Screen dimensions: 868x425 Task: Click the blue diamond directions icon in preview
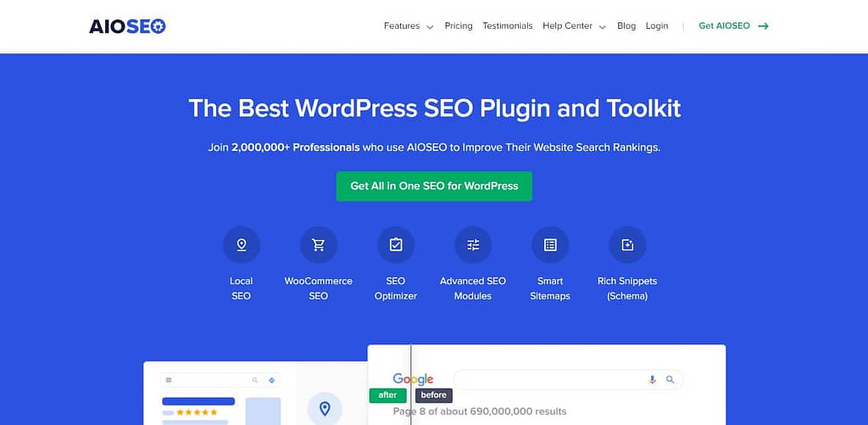pyautogui.click(x=271, y=380)
